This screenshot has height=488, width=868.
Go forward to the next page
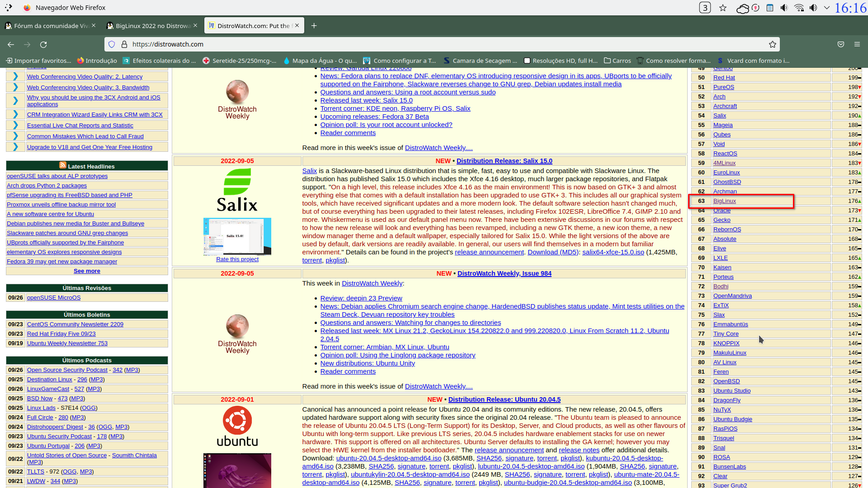coord(27,44)
